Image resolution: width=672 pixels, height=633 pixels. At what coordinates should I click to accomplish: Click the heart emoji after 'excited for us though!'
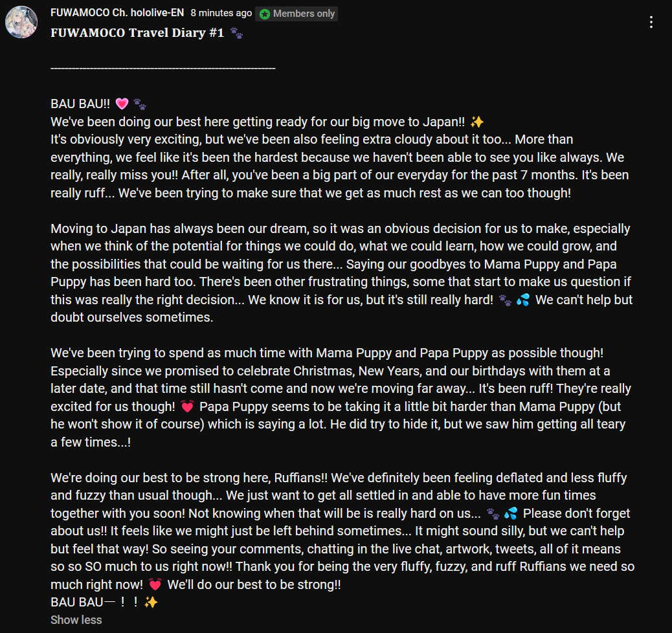[187, 406]
